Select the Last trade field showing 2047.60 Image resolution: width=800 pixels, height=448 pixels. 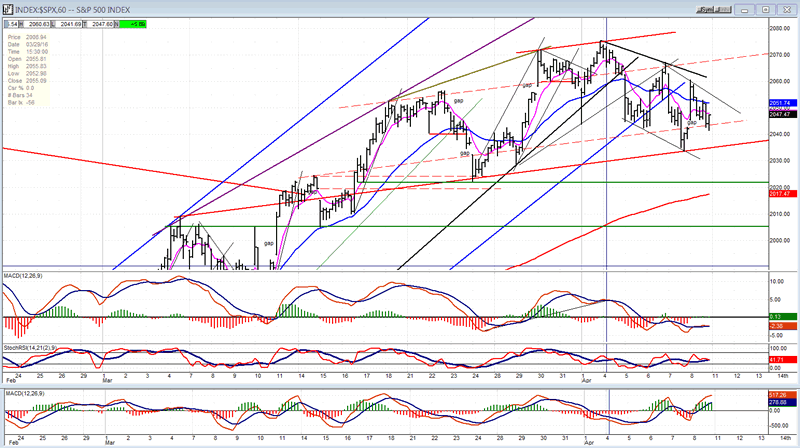tap(98, 24)
